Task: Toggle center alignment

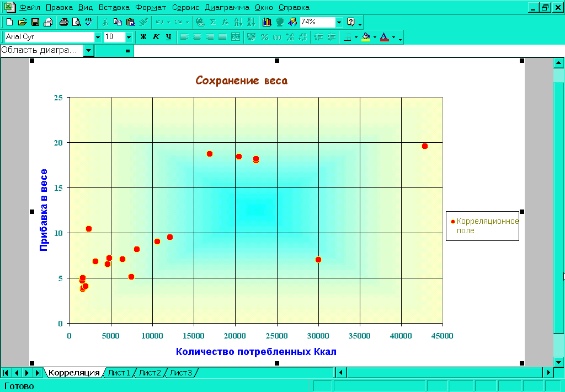Action: pyautogui.click(x=197, y=37)
